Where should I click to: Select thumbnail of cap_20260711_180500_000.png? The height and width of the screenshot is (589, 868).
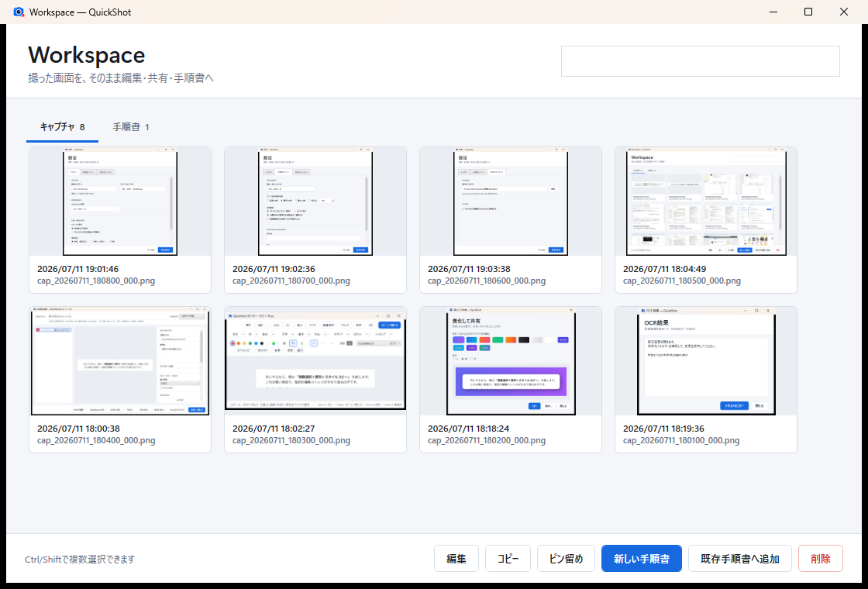click(706, 201)
